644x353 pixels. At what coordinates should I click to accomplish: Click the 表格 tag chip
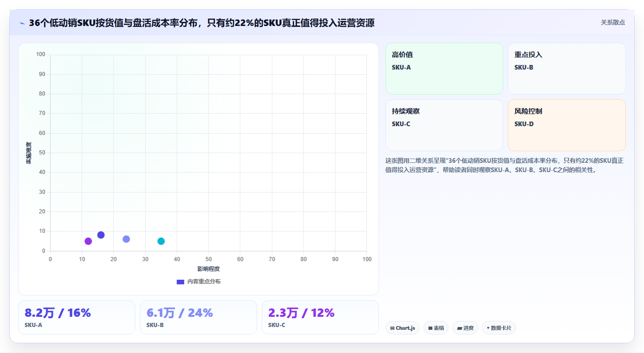pyautogui.click(x=436, y=328)
